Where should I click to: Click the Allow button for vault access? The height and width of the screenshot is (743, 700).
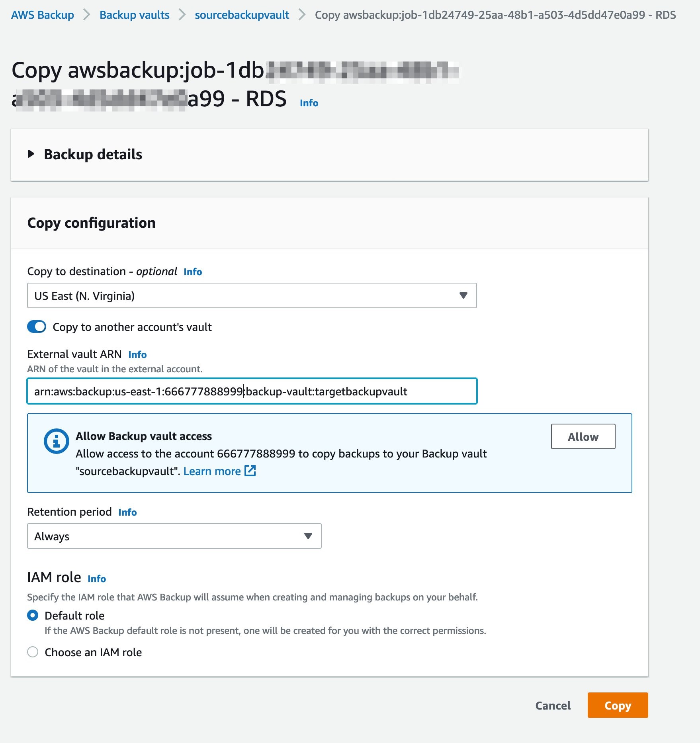tap(583, 437)
